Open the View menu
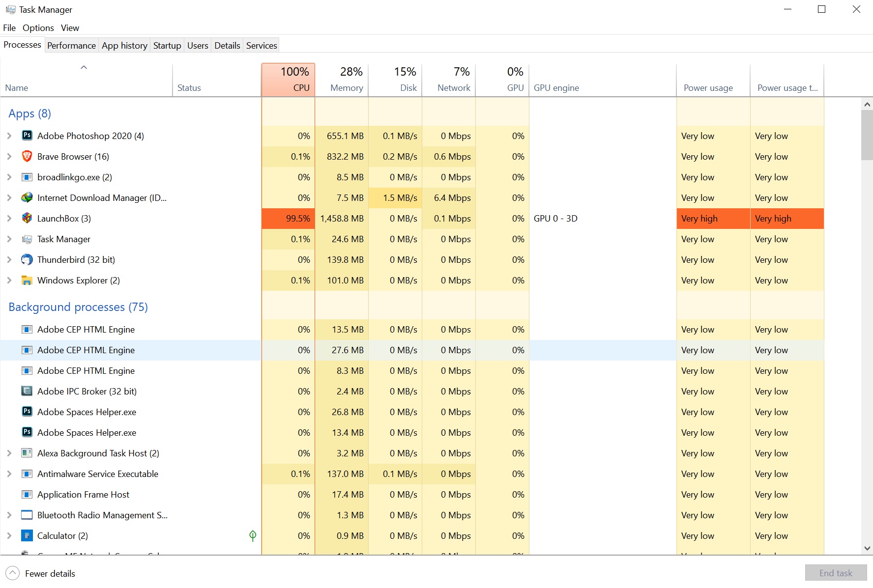 tap(70, 28)
